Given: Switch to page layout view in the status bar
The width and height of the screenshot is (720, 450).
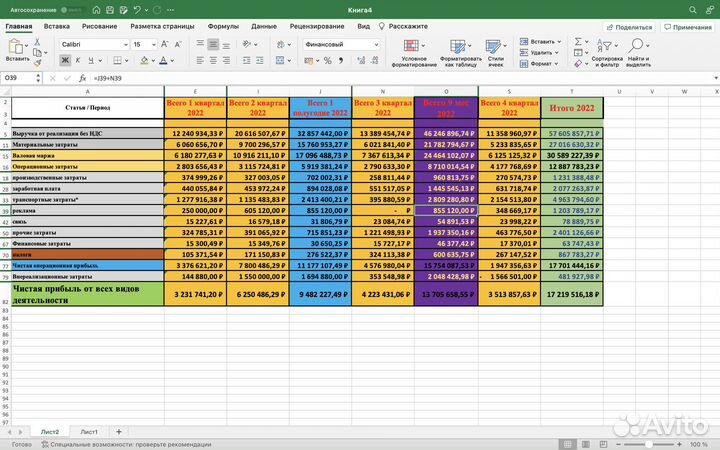Looking at the screenshot, I should 585,444.
